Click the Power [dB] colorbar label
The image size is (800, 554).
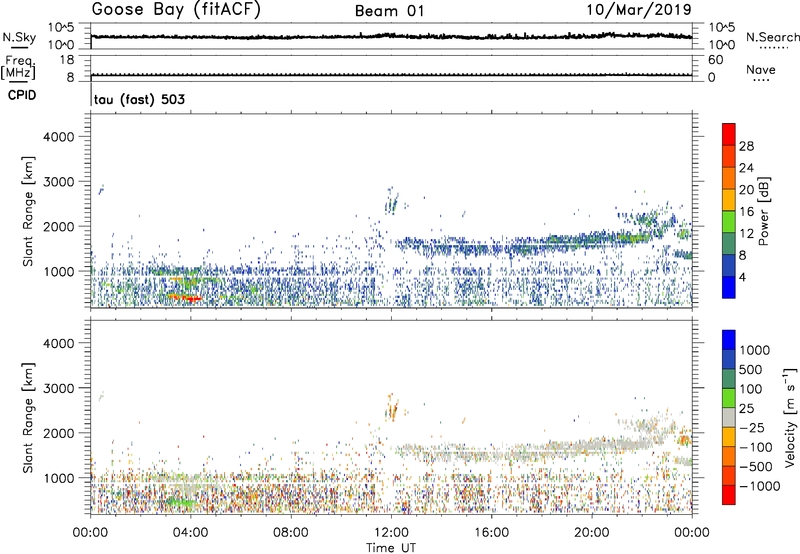[x=763, y=211]
